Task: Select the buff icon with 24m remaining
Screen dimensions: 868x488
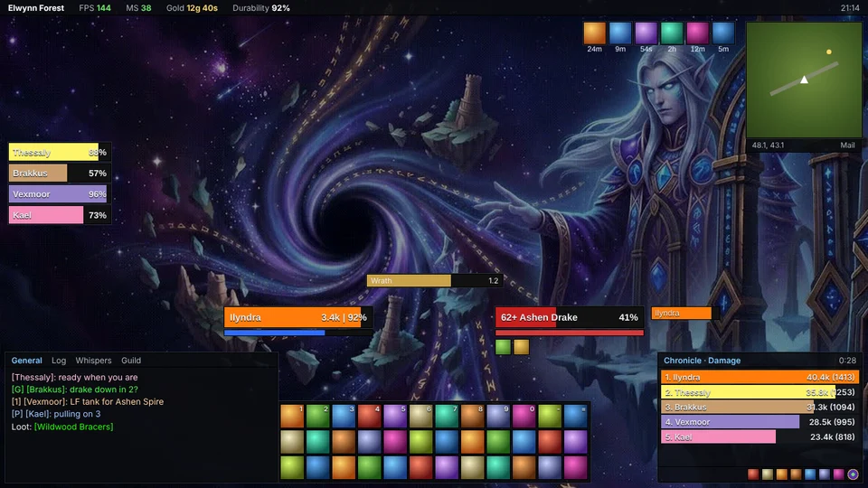Action: coord(595,33)
